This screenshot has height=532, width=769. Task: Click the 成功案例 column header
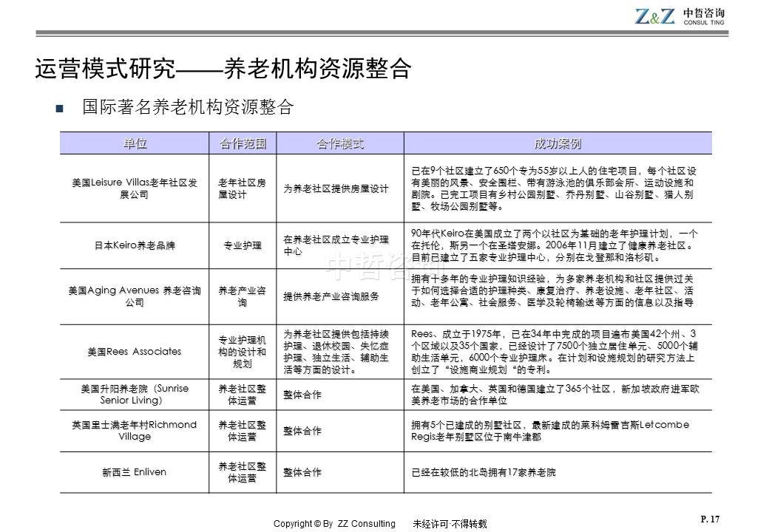(558, 143)
